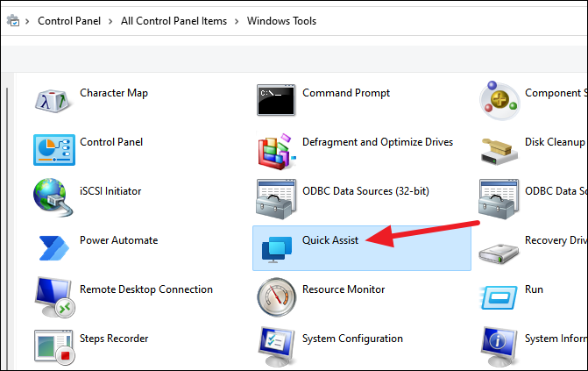Open the Remote Desktop Connection icon
This screenshot has width=588, height=371.
(54, 297)
